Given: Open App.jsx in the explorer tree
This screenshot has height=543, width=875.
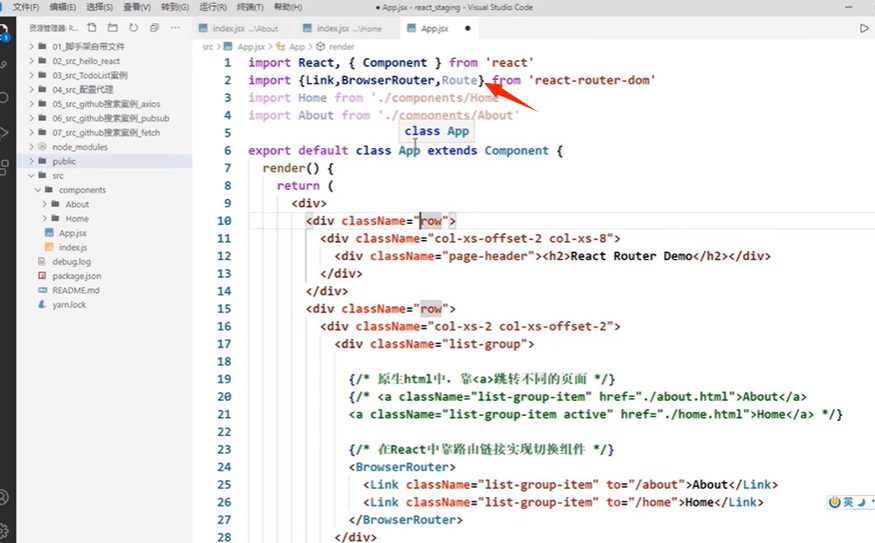Looking at the screenshot, I should point(73,233).
